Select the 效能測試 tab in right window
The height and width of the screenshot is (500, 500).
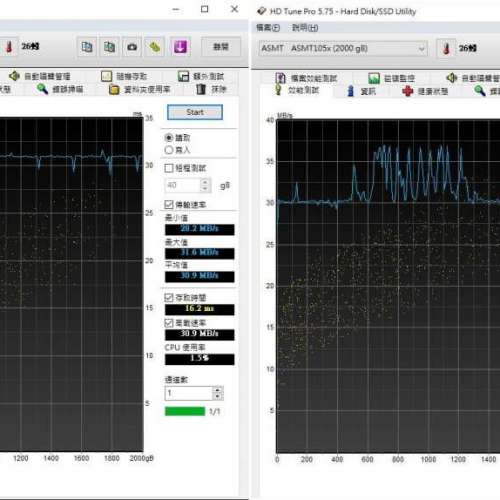click(296, 90)
